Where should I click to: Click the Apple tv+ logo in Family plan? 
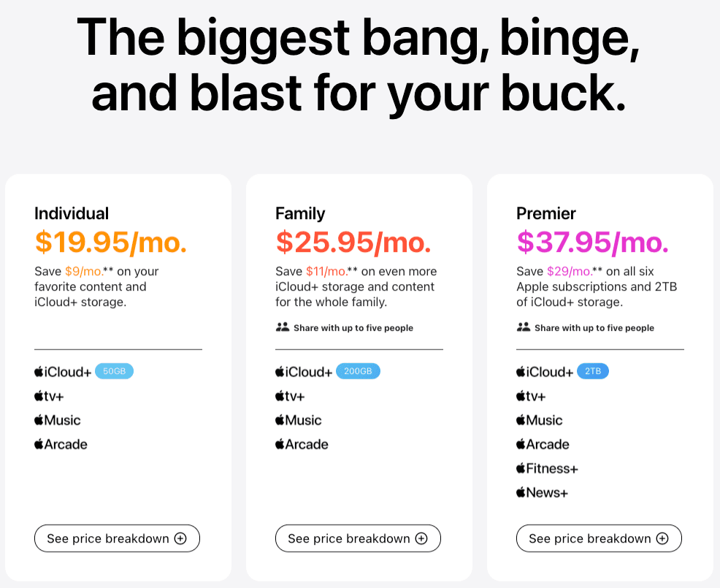coord(290,396)
